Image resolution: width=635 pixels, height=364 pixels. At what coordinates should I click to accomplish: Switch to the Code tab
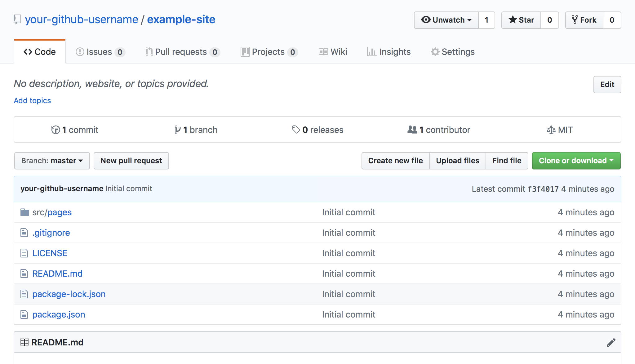coord(40,51)
